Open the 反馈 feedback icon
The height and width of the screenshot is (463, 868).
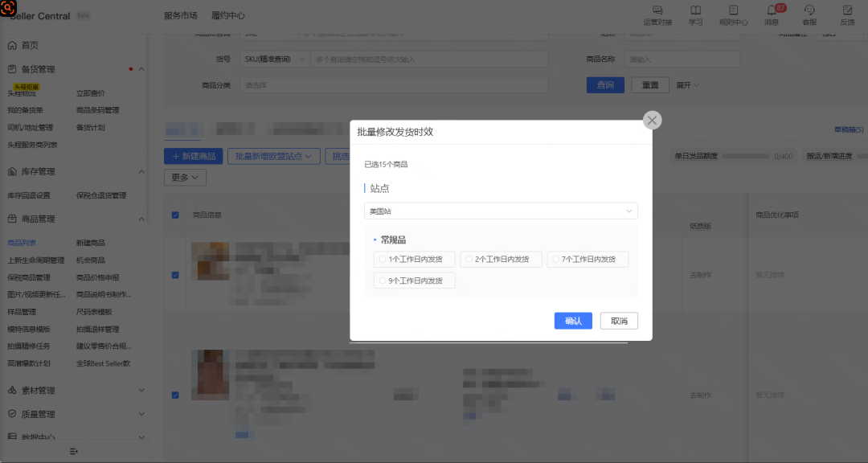tap(848, 10)
